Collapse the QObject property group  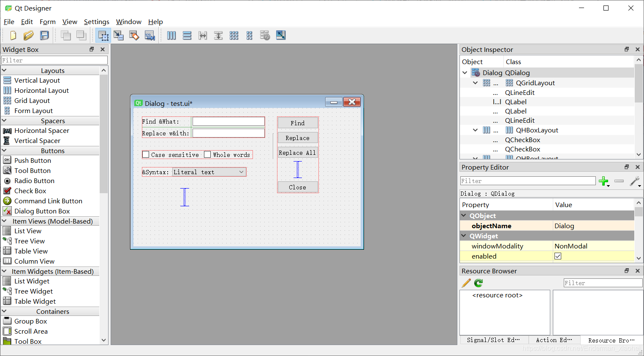(464, 216)
